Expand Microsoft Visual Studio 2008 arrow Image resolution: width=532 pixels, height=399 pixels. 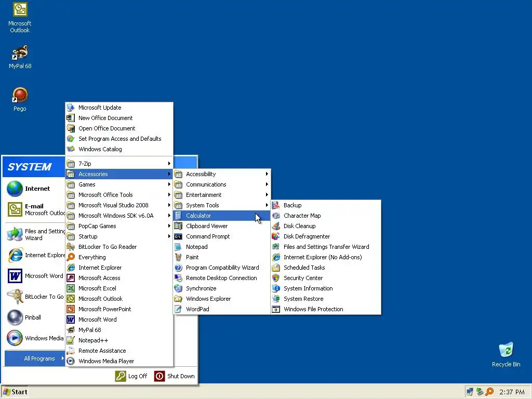click(x=169, y=205)
